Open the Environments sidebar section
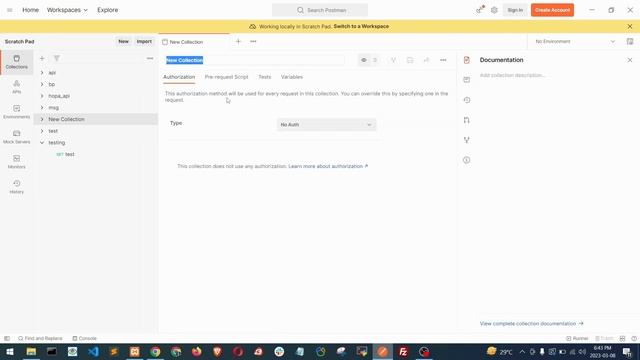Screen dimensions: 640x360 pyautogui.click(x=16, y=112)
